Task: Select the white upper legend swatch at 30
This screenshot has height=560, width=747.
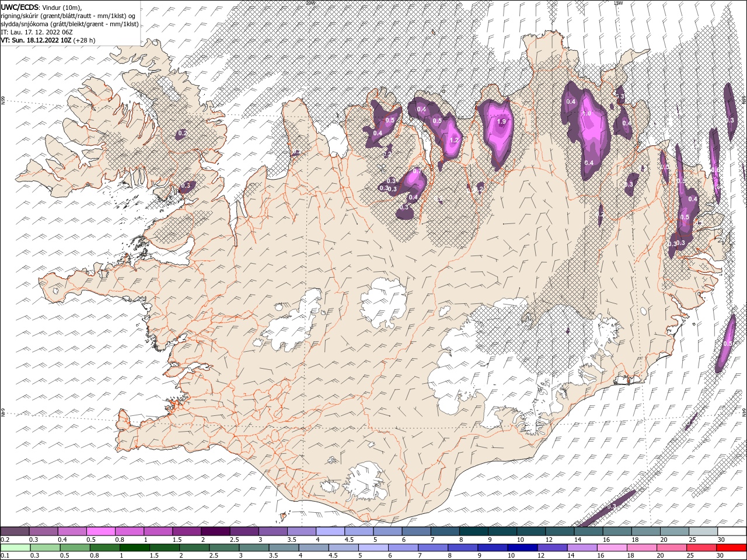Action: [732, 531]
